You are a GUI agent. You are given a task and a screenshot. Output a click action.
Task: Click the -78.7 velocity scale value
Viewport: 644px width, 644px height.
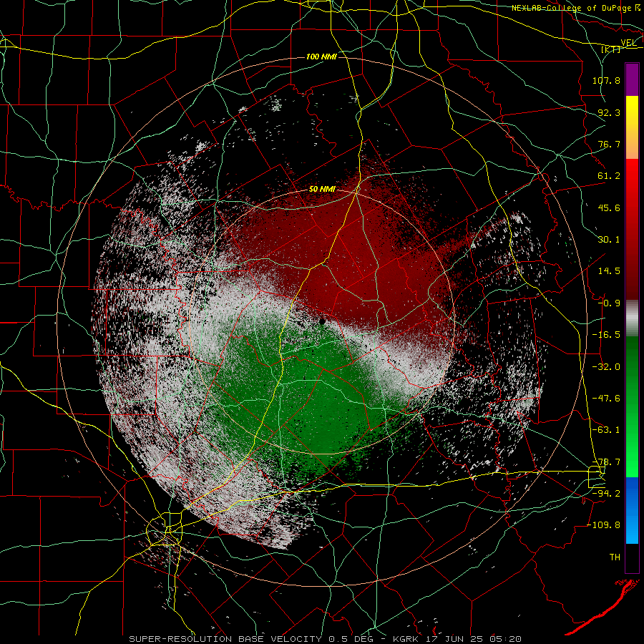coord(606,462)
